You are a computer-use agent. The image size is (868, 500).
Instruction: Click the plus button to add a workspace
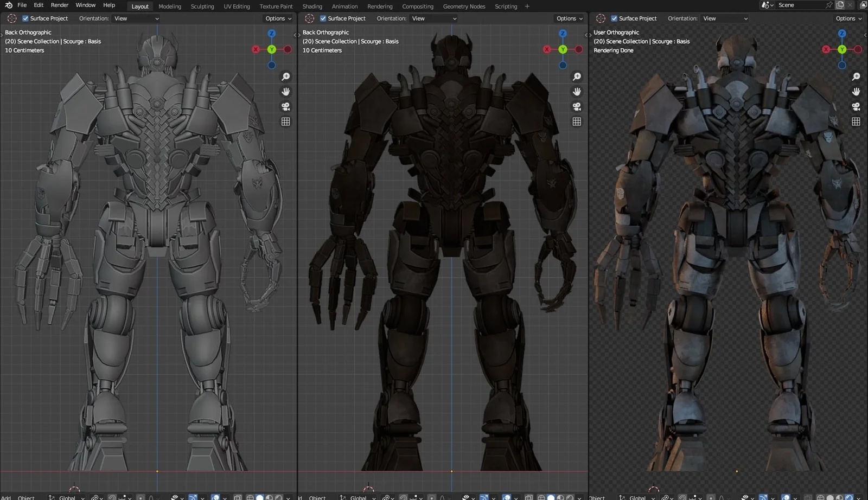[527, 6]
